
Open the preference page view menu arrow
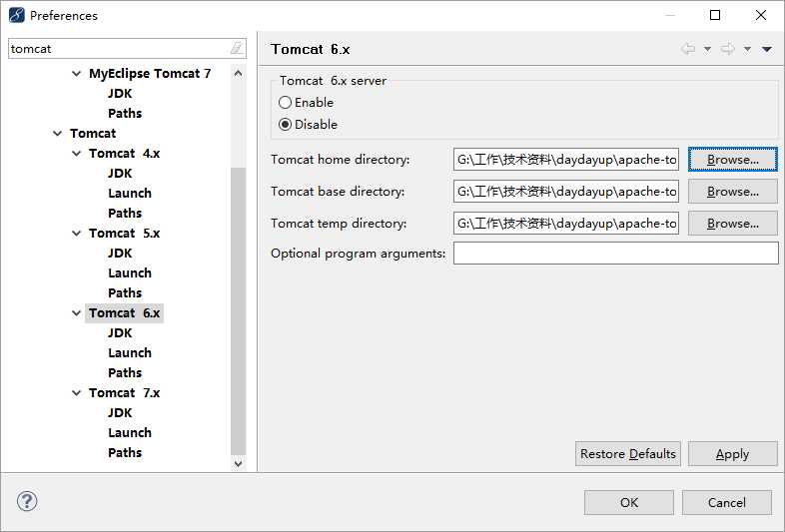coord(766,49)
